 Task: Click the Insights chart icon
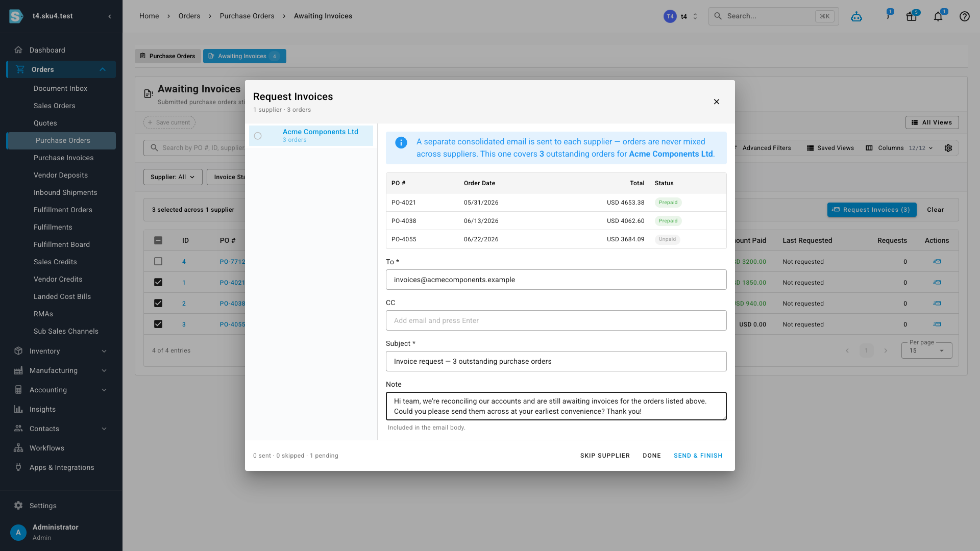18,409
